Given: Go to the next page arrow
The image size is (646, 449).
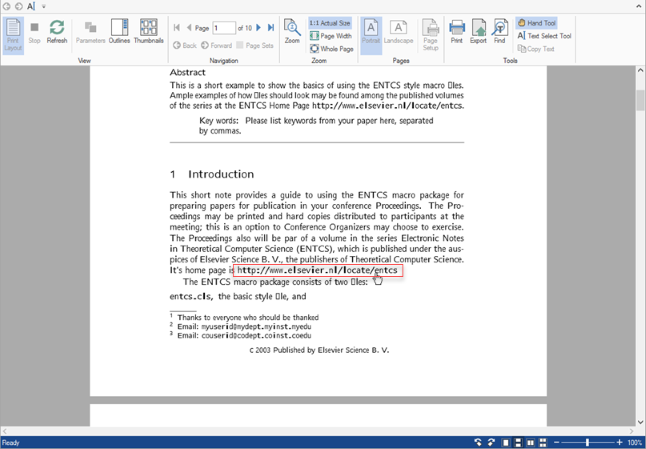Looking at the screenshot, I should [x=259, y=28].
